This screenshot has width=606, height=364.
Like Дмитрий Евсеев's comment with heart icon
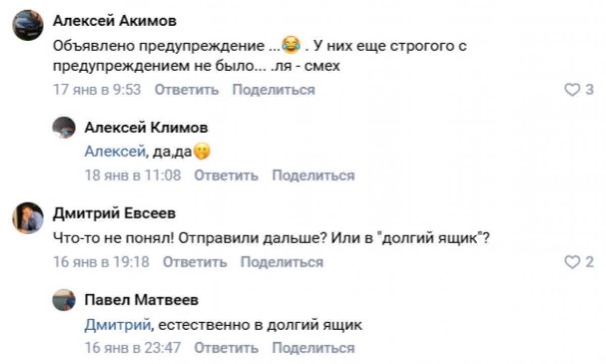coord(572,262)
